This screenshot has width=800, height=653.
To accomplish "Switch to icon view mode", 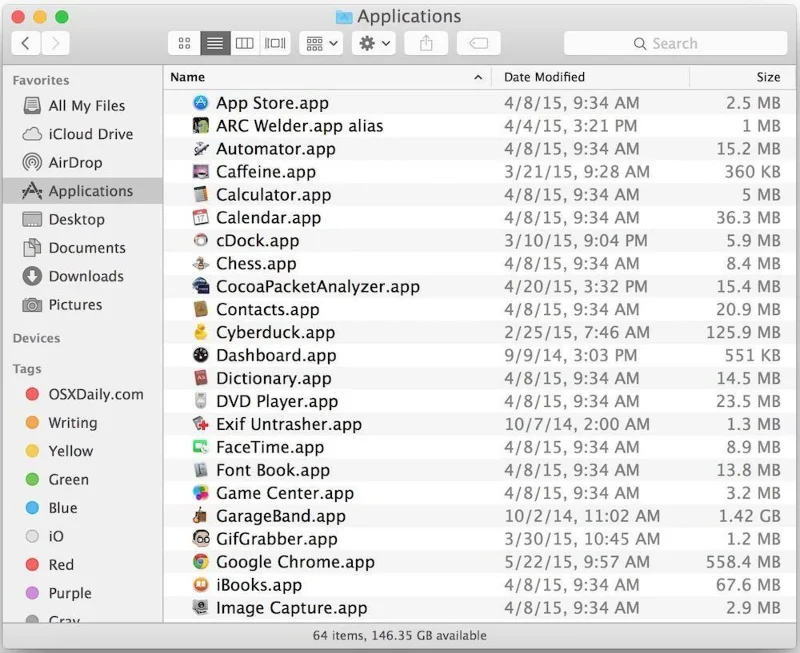I will [x=184, y=43].
